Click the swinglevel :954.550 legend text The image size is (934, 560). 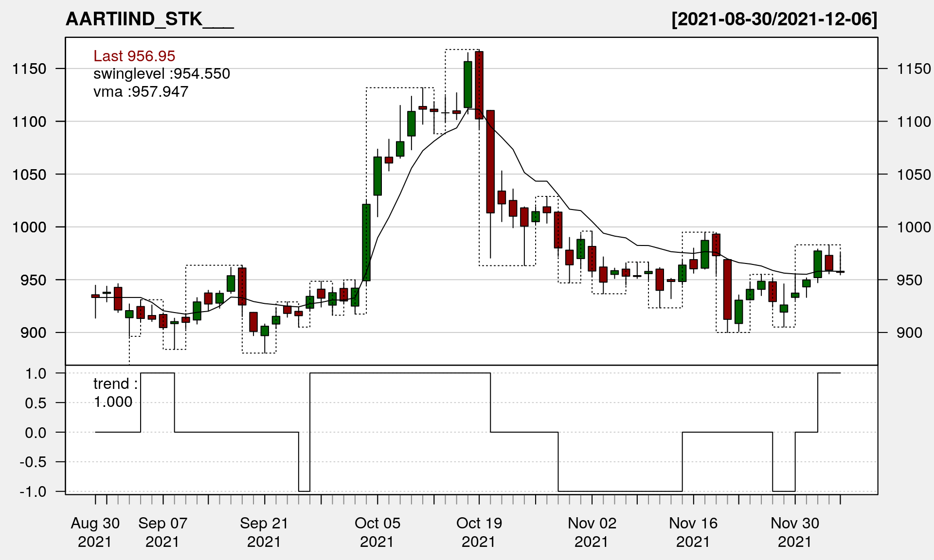pyautogui.click(x=162, y=74)
